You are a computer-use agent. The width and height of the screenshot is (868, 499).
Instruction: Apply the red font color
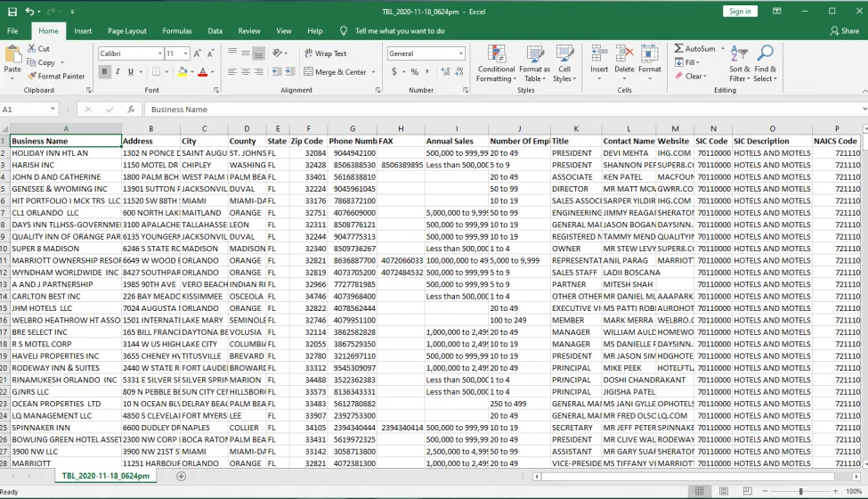(203, 71)
